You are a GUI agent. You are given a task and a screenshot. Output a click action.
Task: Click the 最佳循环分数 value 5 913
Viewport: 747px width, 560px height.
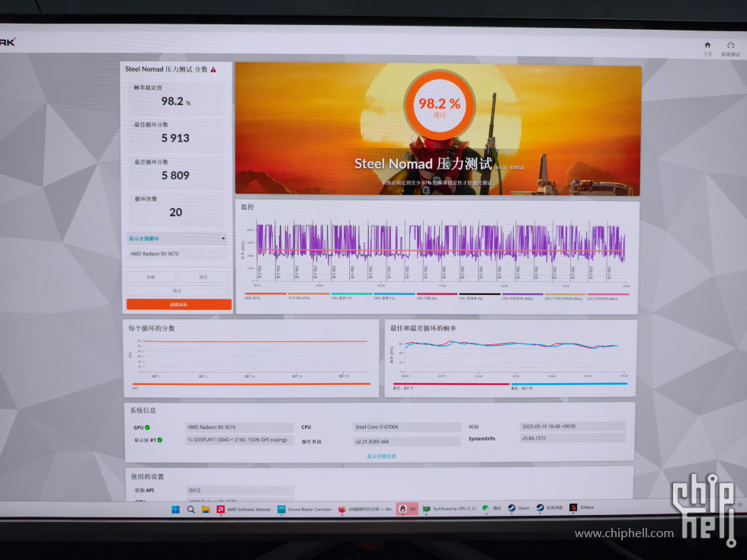click(x=175, y=139)
